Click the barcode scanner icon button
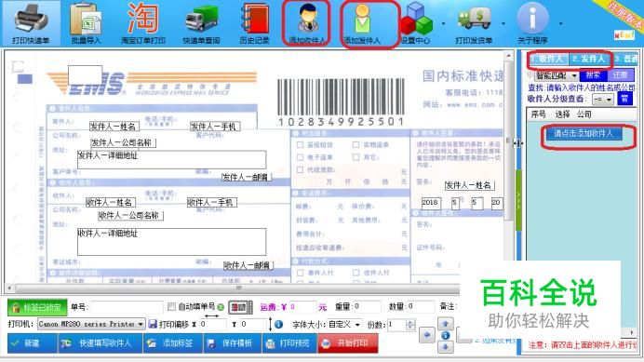The image size is (644, 362). point(239,307)
